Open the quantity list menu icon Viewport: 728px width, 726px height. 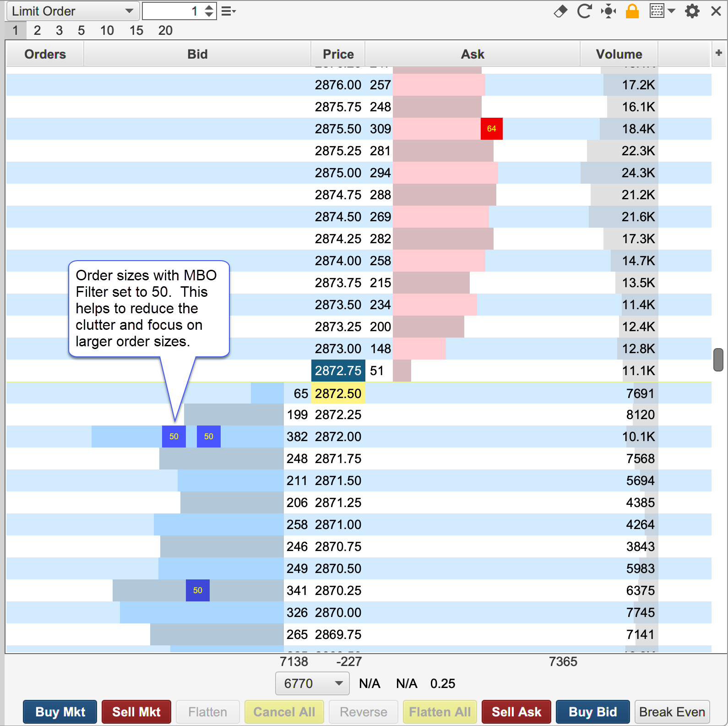(228, 11)
